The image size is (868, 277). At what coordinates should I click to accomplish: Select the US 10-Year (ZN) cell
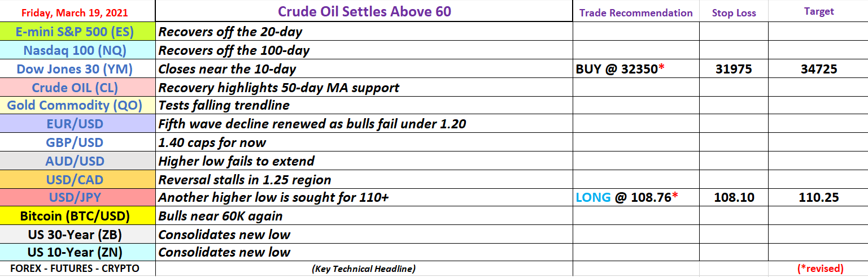pos(77,252)
